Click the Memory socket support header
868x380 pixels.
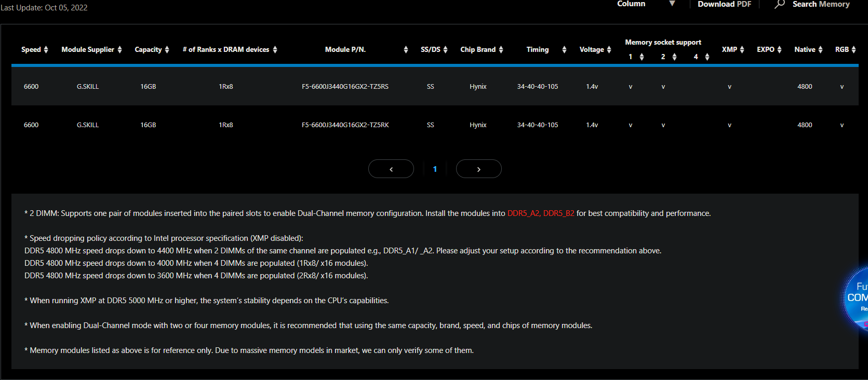click(663, 42)
